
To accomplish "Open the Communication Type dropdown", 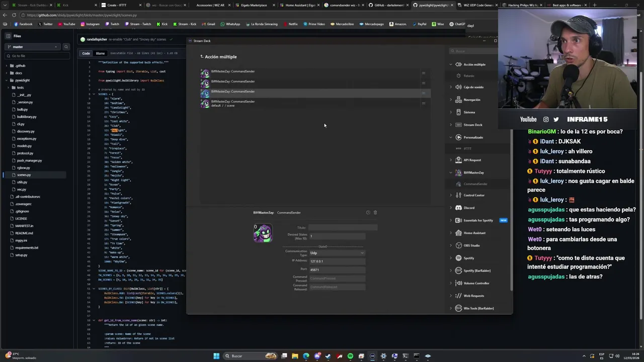I will (337, 253).
